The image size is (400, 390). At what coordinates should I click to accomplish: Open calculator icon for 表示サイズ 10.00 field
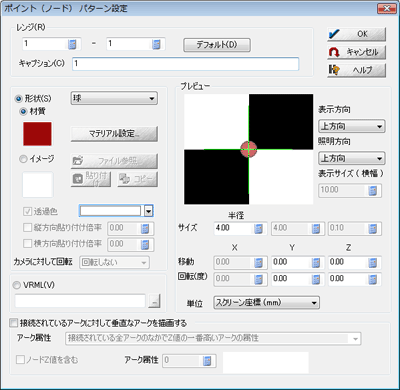[x=373, y=190]
